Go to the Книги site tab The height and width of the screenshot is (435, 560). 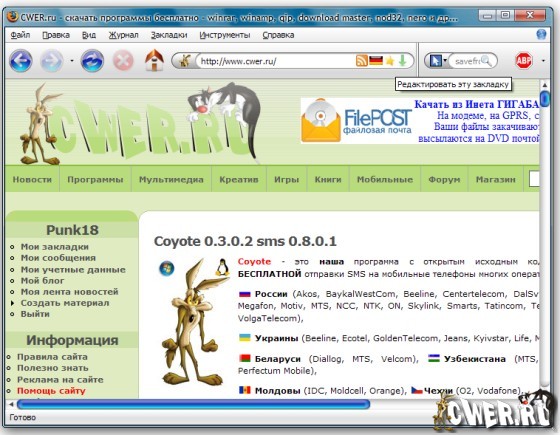328,179
